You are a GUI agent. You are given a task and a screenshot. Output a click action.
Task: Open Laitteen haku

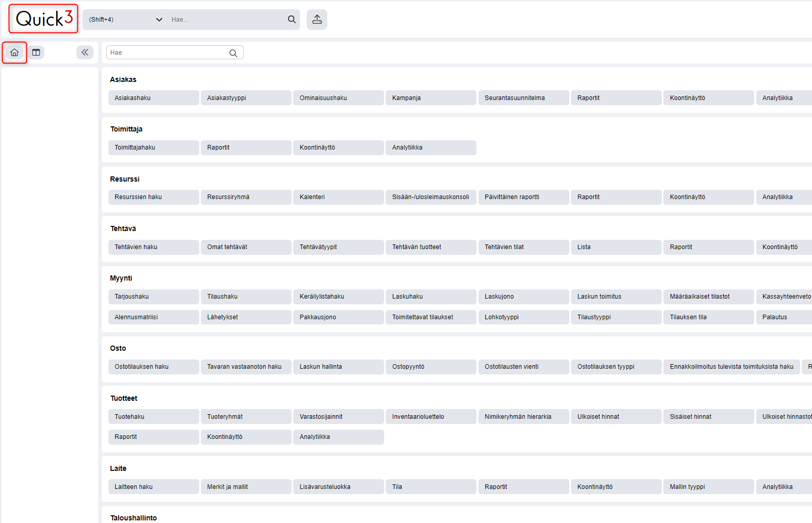(x=154, y=487)
